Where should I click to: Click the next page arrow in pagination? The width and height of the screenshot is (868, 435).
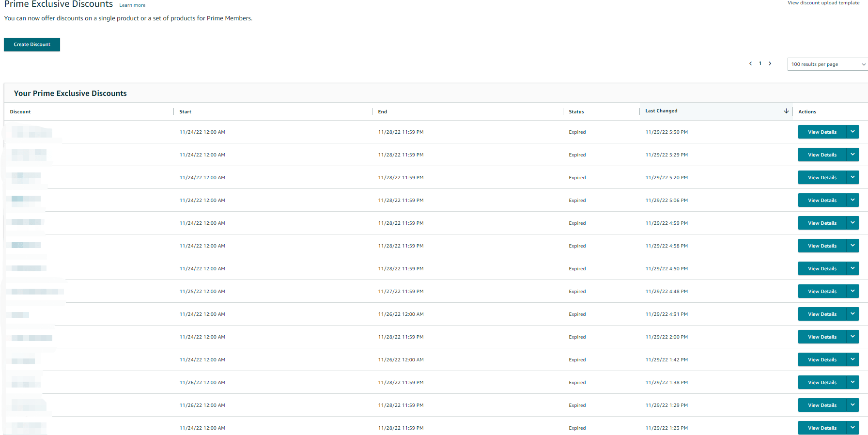click(x=770, y=63)
